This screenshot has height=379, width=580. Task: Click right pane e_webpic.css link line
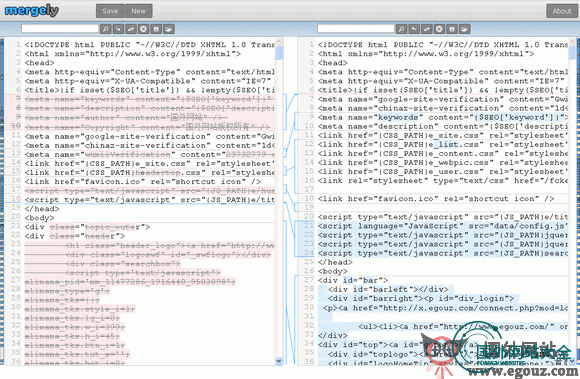[x=443, y=162]
